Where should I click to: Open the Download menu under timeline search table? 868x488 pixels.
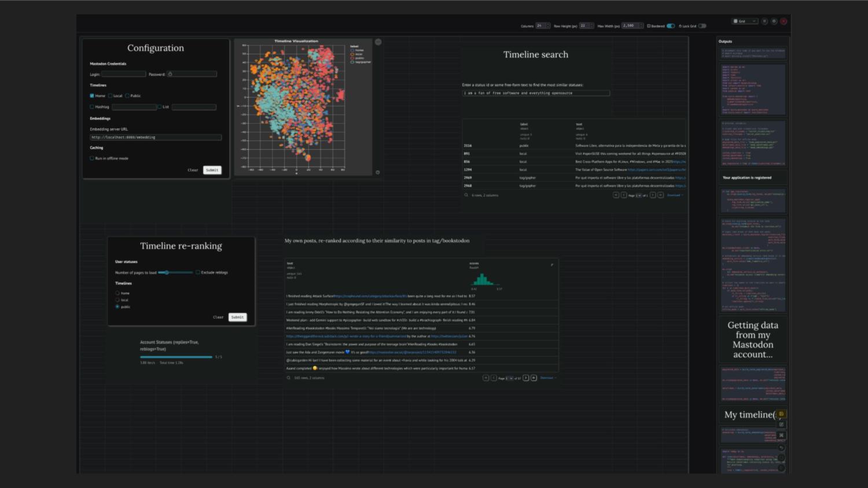point(675,195)
